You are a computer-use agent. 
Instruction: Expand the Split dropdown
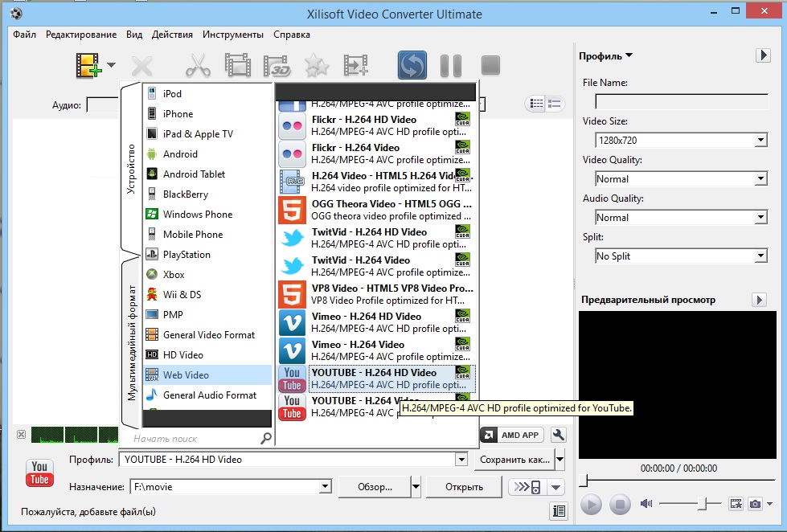tap(761, 256)
